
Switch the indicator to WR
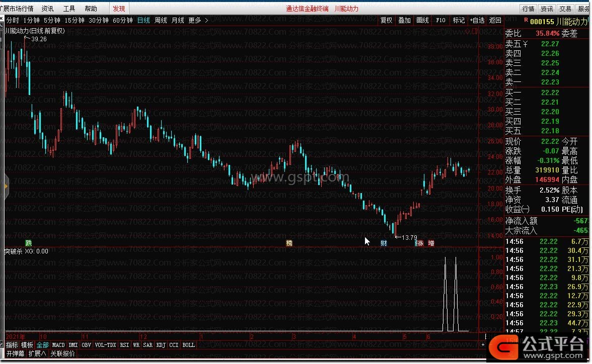coord(136,345)
